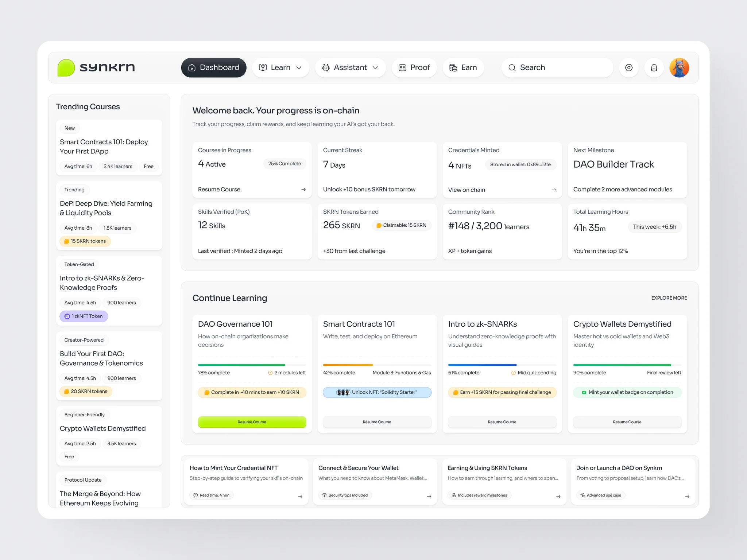Click the Unlock NFT Solidity Starter badge

tap(377, 392)
